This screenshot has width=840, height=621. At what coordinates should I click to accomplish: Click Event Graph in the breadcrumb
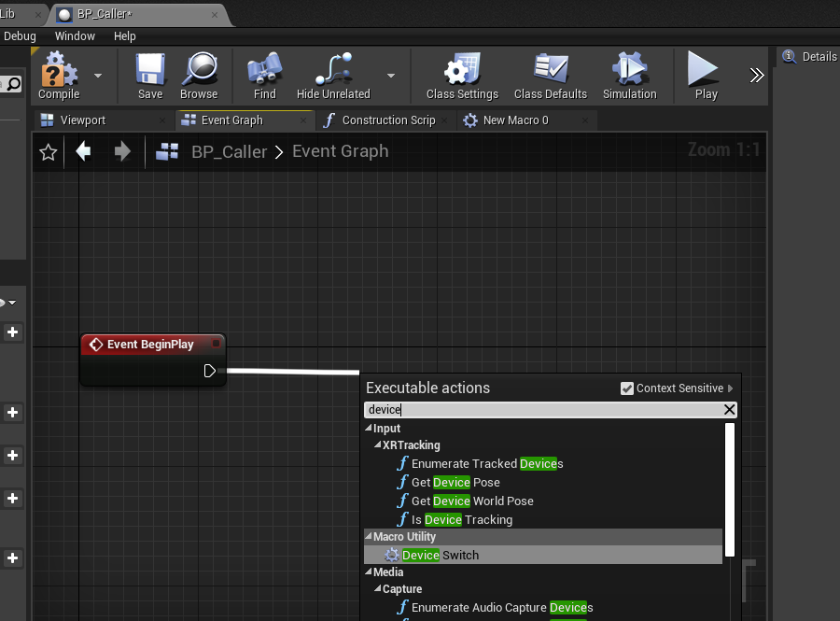click(x=340, y=151)
